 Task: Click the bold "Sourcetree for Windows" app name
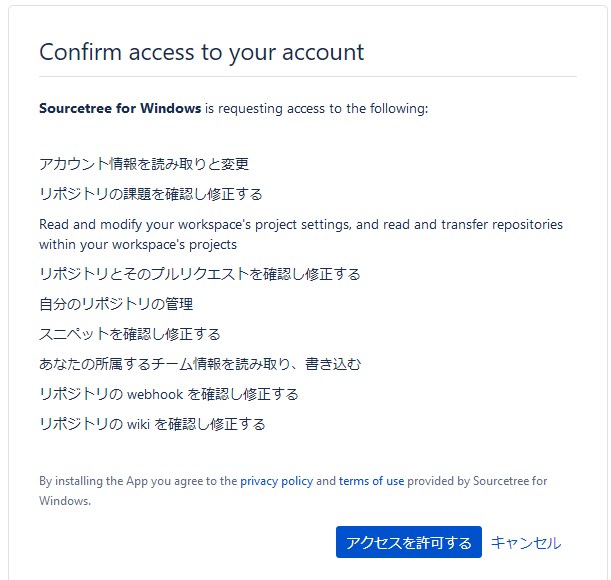pos(120,108)
